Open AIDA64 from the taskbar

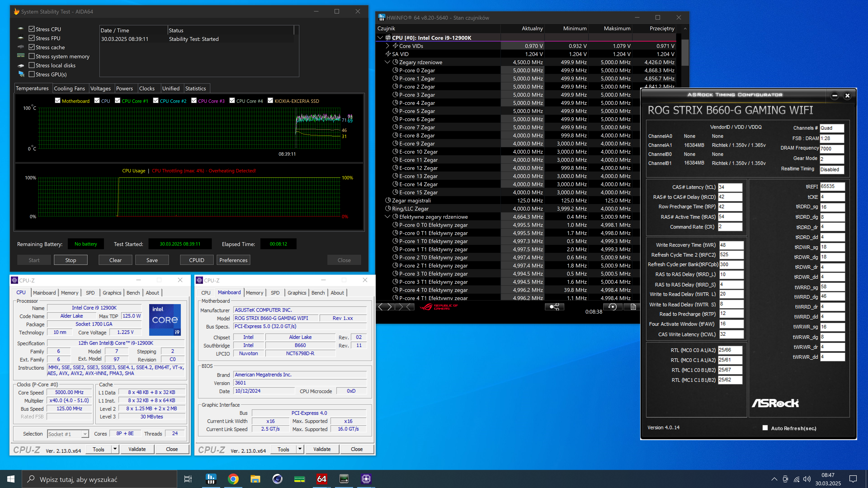pyautogui.click(x=321, y=479)
